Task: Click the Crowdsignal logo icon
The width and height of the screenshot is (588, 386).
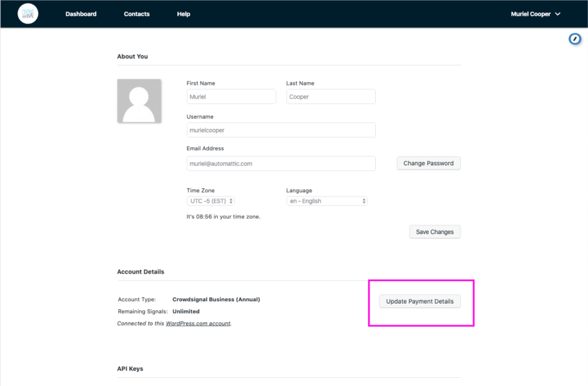Action: [x=27, y=14]
